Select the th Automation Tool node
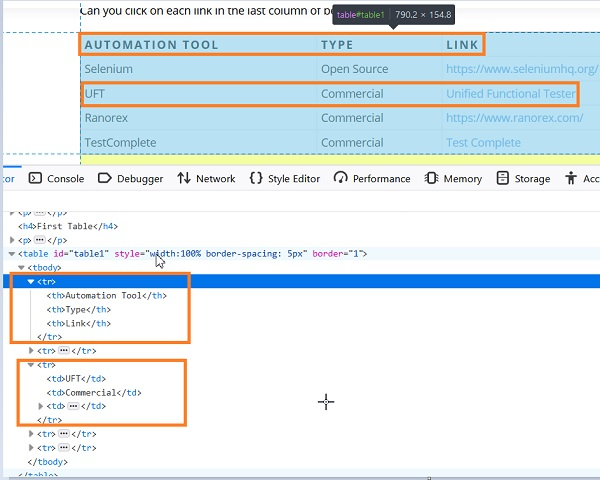This screenshot has height=480, width=600. [x=107, y=296]
